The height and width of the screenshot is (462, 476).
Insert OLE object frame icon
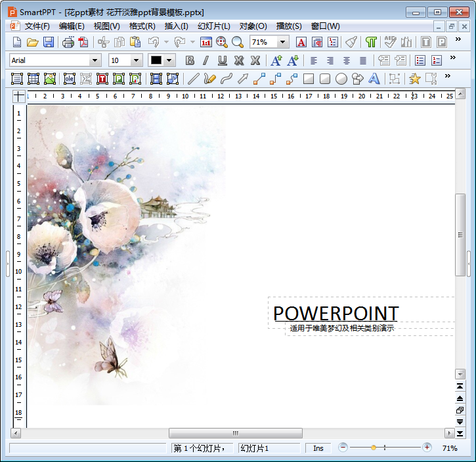point(70,79)
